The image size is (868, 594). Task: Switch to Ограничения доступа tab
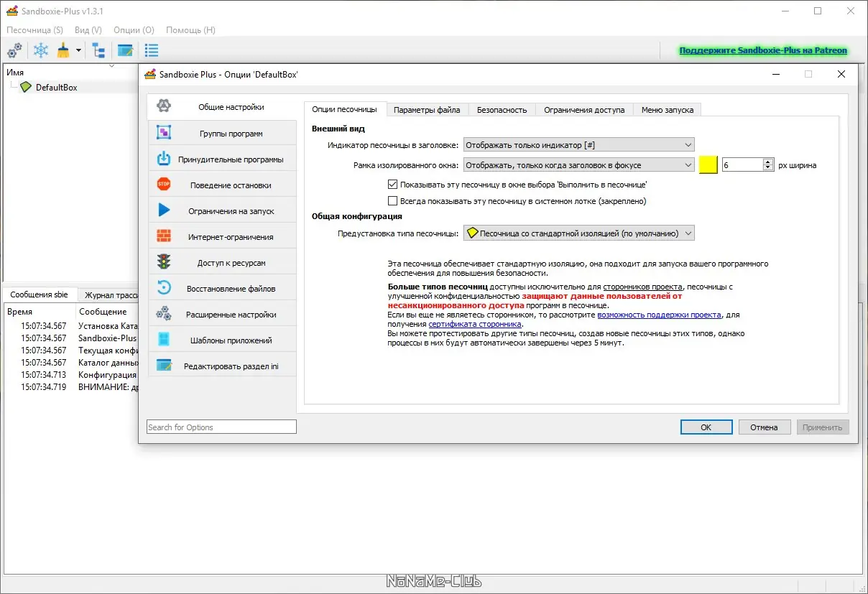[584, 110]
